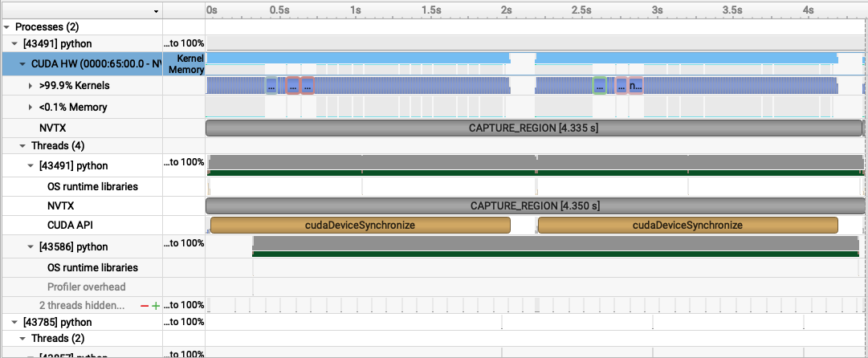Screen dimensions: 868x358
Task: Click the 3s mark on the time ruler
Action: pyautogui.click(x=657, y=10)
